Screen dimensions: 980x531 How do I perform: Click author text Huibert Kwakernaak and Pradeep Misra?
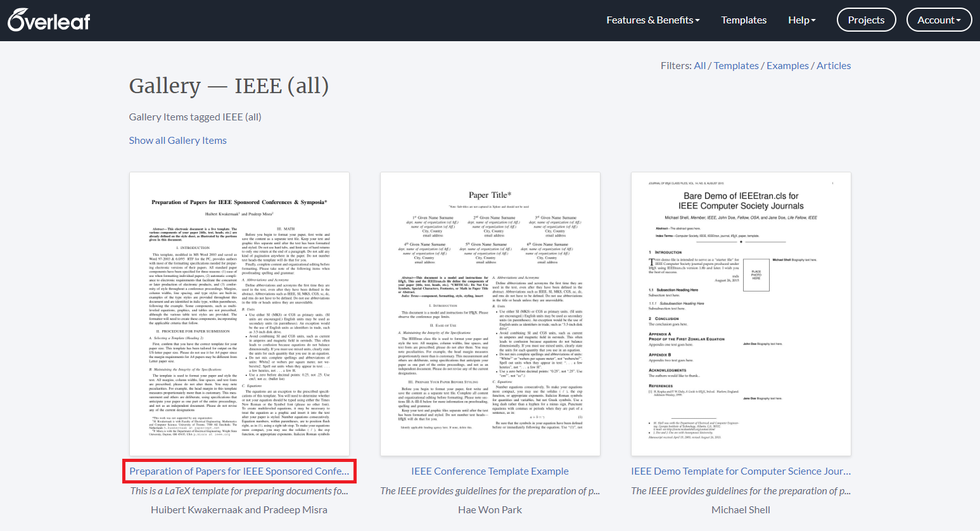239,510
